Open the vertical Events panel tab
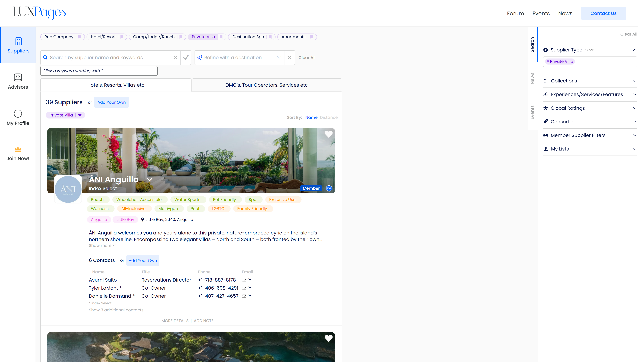Viewport: 644px width, 362px height. (x=532, y=112)
